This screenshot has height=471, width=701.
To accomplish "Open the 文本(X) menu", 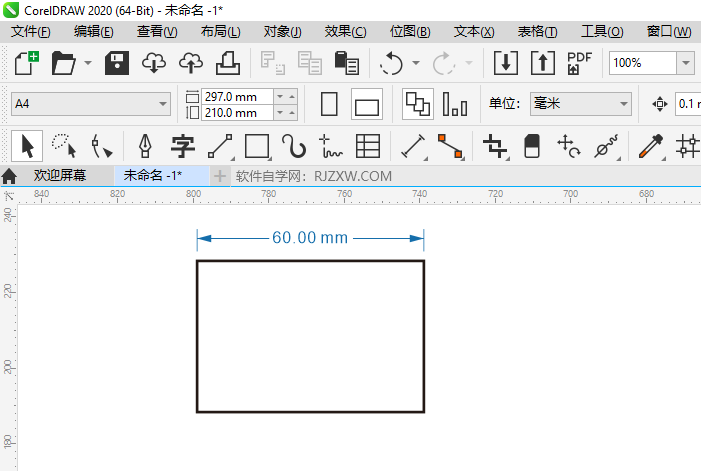I will pos(474,32).
